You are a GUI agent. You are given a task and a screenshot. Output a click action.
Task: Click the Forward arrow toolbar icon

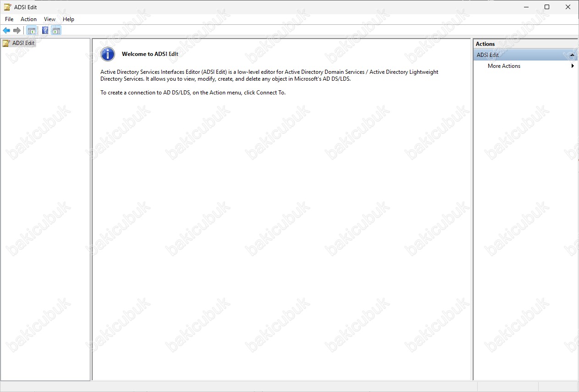coord(17,31)
